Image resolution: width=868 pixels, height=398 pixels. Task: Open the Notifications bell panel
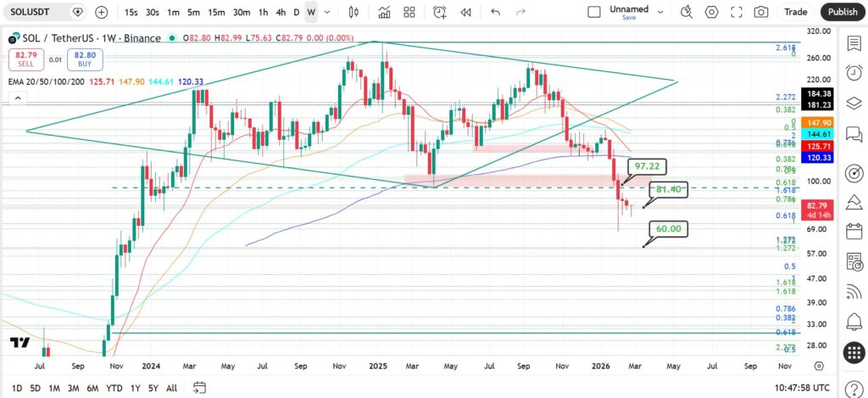coord(854,321)
